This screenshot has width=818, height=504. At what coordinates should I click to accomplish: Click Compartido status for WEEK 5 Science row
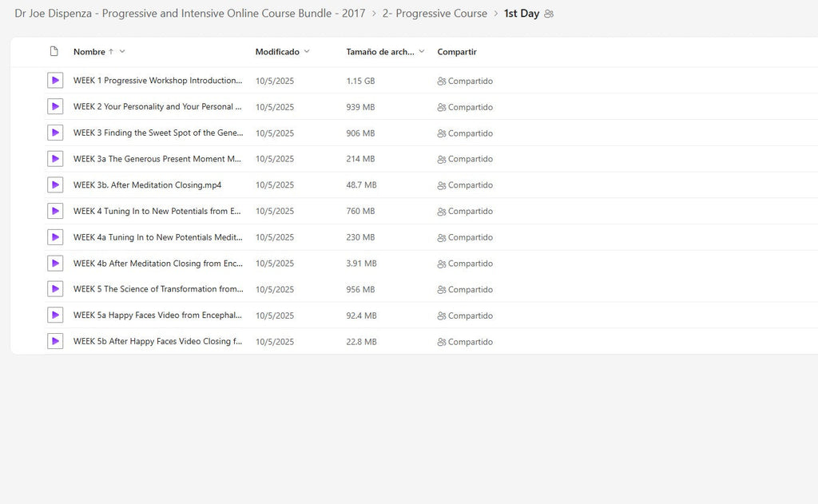[x=465, y=290]
